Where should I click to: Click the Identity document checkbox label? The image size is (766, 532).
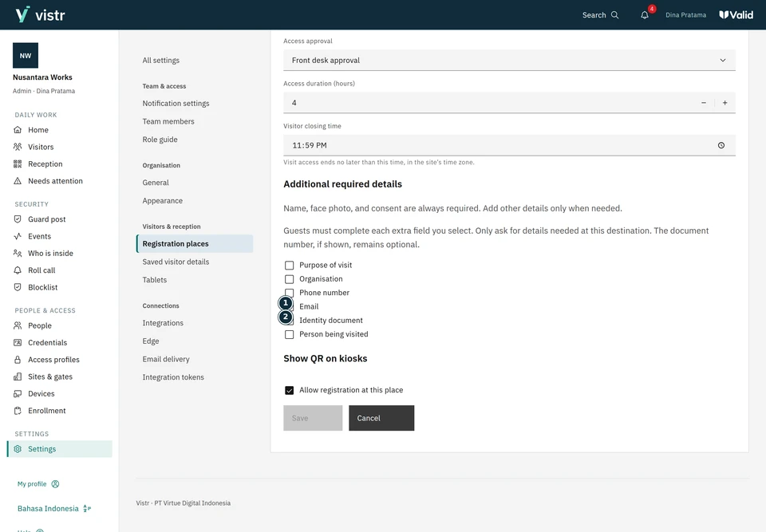(x=330, y=321)
